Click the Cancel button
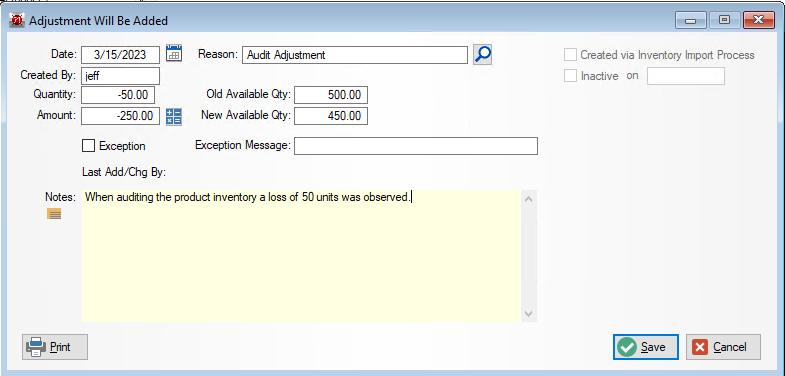 pos(723,347)
